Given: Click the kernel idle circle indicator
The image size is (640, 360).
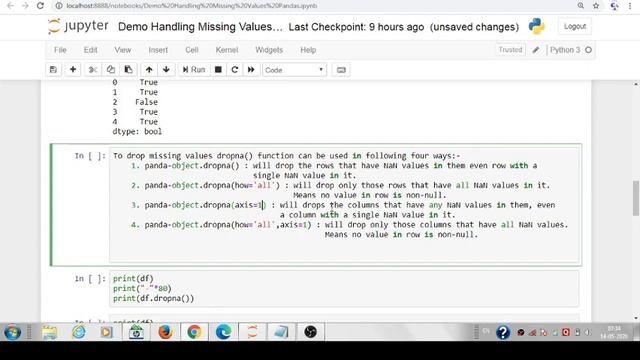Looking at the screenshot, I should (x=588, y=50).
